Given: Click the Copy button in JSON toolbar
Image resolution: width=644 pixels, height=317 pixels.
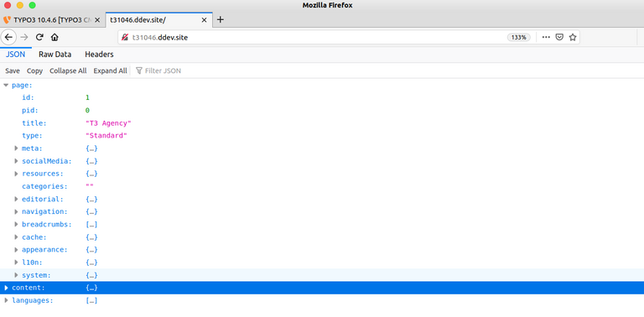Looking at the screenshot, I should (x=34, y=70).
